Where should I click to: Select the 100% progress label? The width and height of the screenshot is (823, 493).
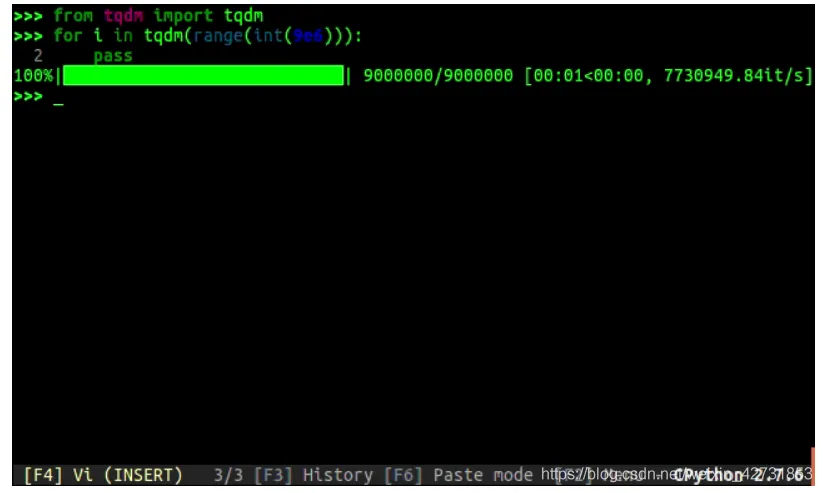click(34, 76)
